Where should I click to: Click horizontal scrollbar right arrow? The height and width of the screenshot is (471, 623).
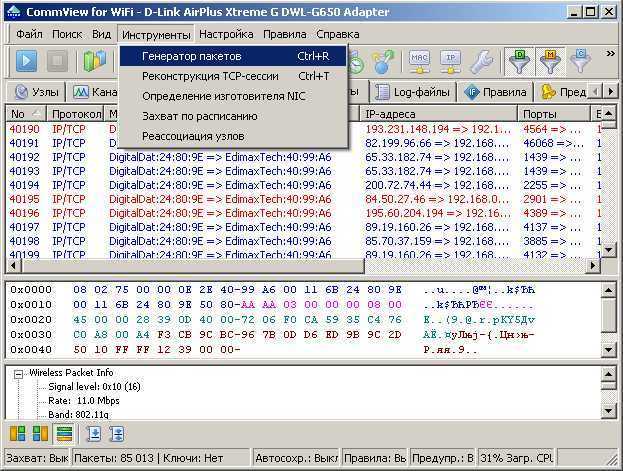click(x=593, y=266)
